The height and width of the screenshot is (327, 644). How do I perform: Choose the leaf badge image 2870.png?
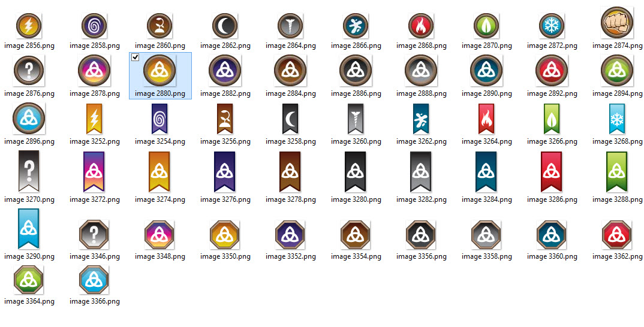pyautogui.click(x=486, y=26)
